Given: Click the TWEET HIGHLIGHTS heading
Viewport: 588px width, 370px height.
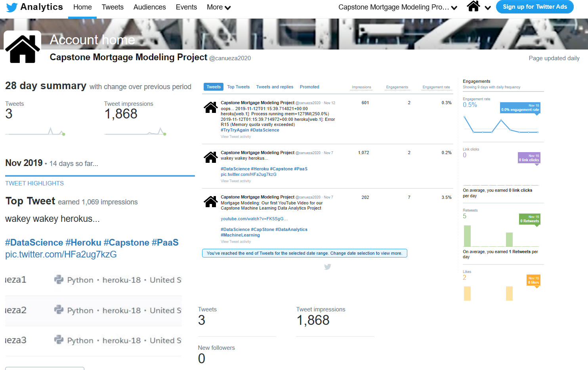Looking at the screenshot, I should 34,183.
